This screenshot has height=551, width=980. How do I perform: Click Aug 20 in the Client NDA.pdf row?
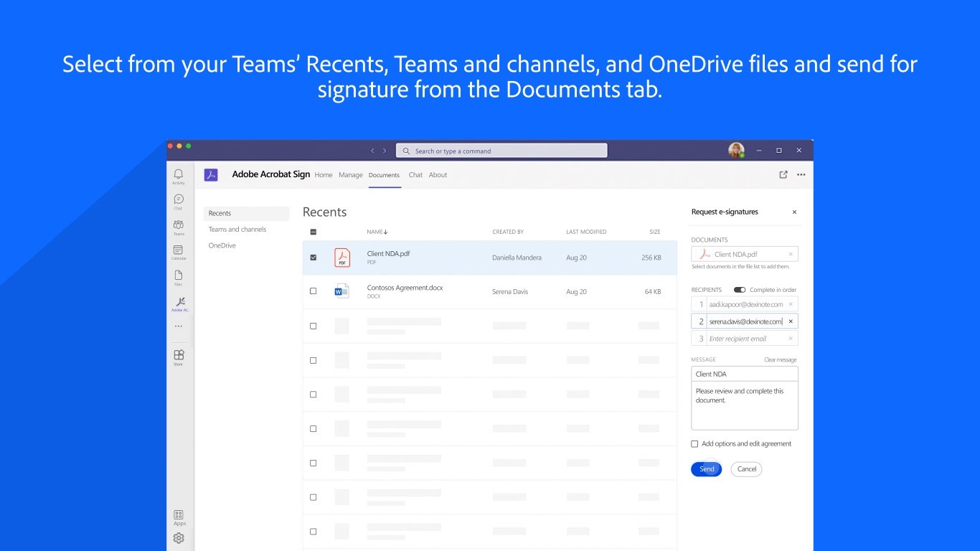click(x=576, y=258)
